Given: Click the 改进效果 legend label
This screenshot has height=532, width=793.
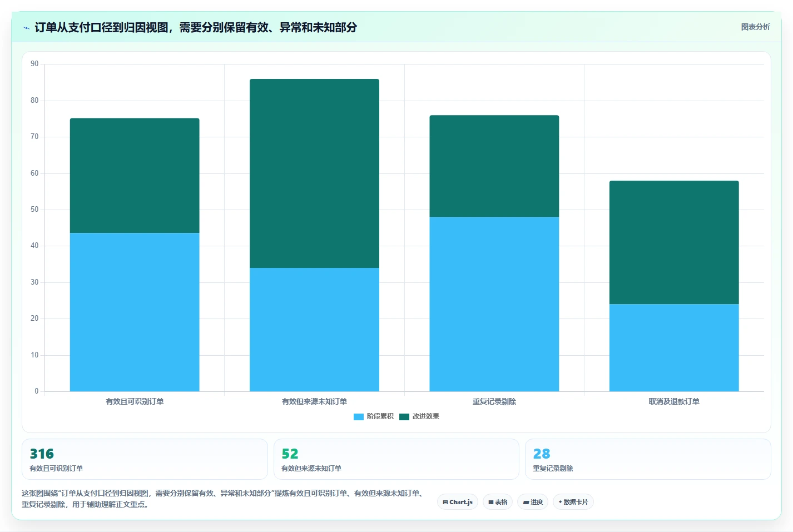Looking at the screenshot, I should click(426, 416).
